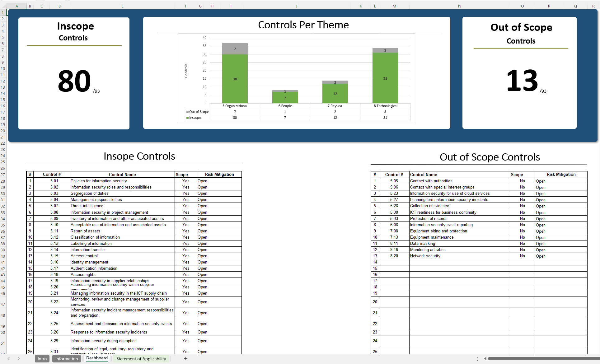The image size is (600, 364).
Task: Click the Dashboard tab
Action: pos(96,358)
